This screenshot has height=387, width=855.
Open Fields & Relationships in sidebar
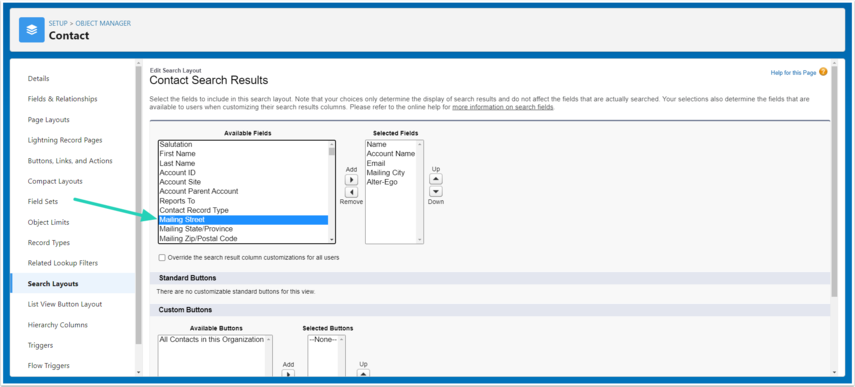(x=62, y=99)
